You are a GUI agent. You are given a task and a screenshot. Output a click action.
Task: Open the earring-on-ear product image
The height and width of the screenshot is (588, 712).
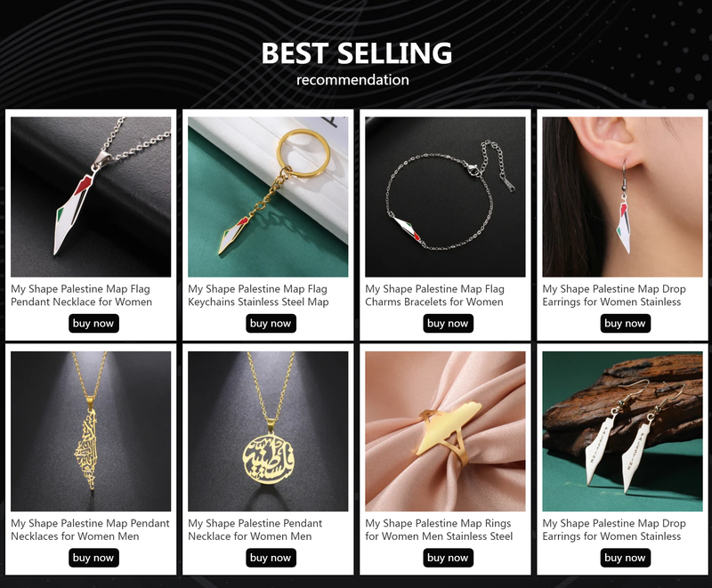(x=622, y=197)
